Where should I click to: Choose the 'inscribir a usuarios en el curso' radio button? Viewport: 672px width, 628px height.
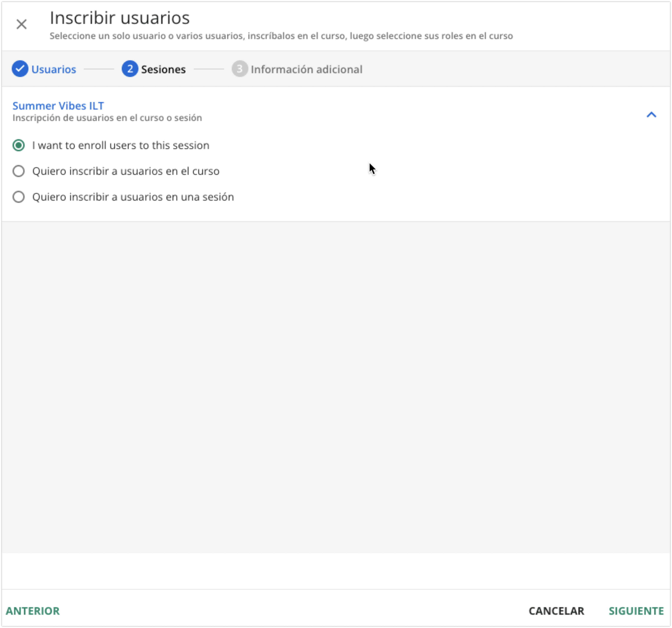coord(19,171)
